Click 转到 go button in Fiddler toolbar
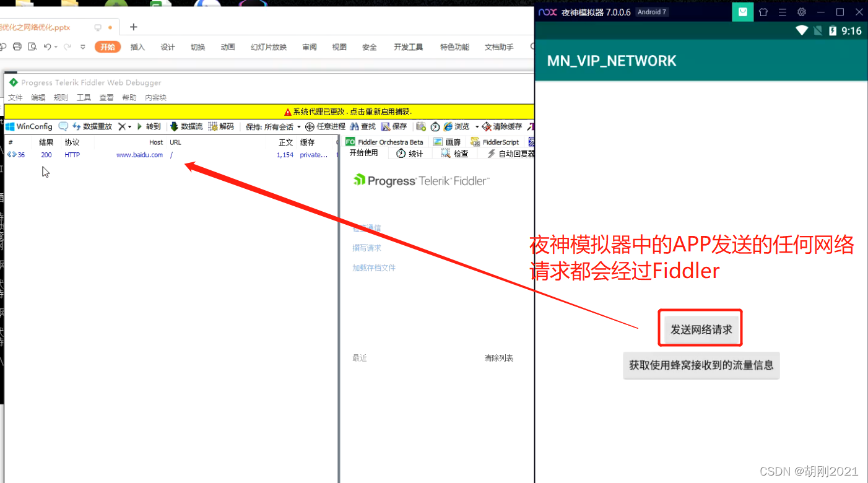868x483 pixels. pyautogui.click(x=149, y=126)
